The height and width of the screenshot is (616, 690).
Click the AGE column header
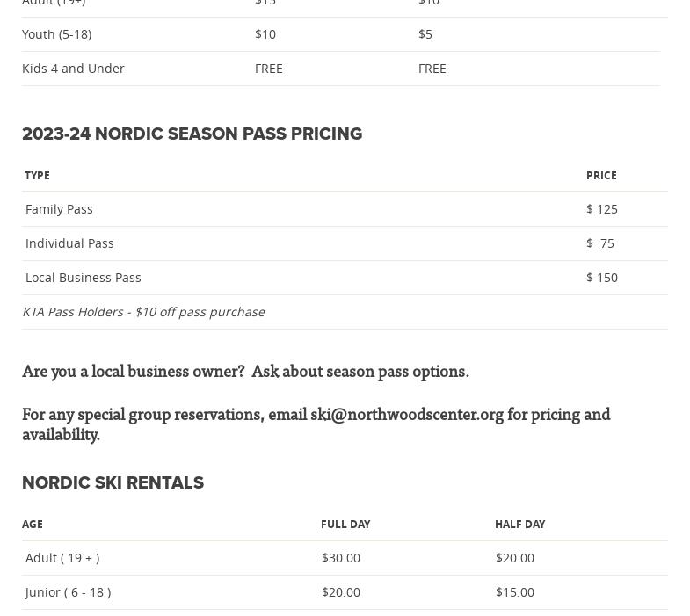33,525
